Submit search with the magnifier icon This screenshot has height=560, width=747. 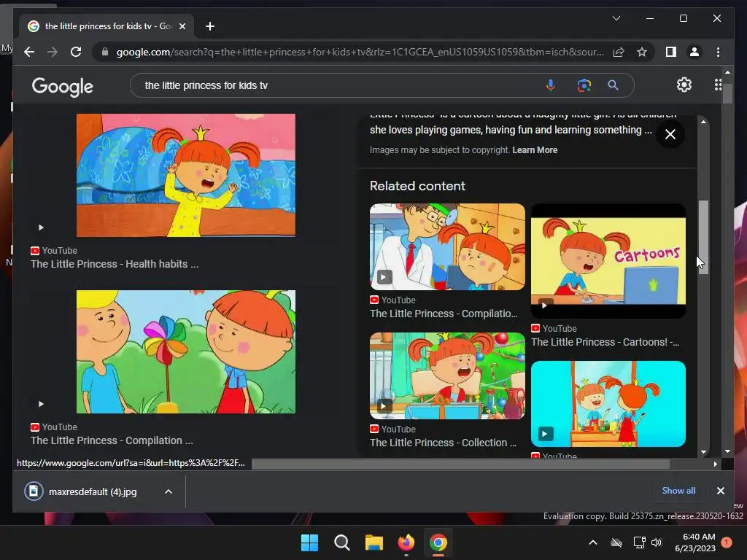(613, 85)
